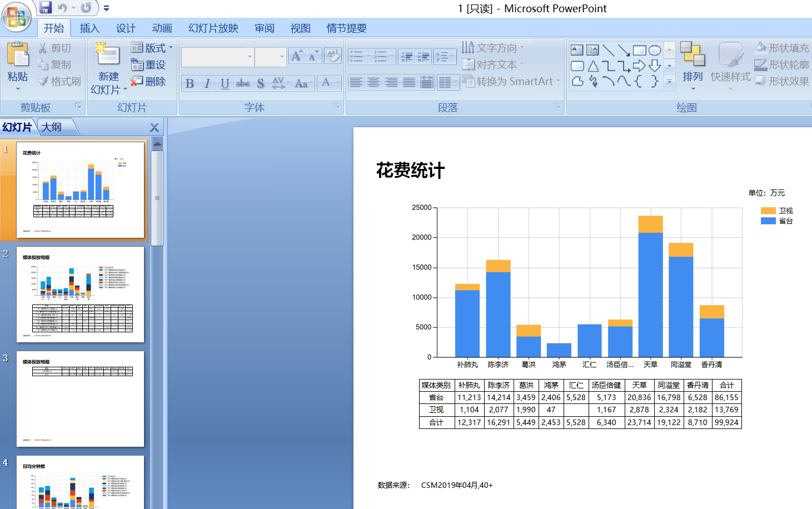Toggle distributed text alignment
The height and width of the screenshot is (509, 812).
point(427,83)
